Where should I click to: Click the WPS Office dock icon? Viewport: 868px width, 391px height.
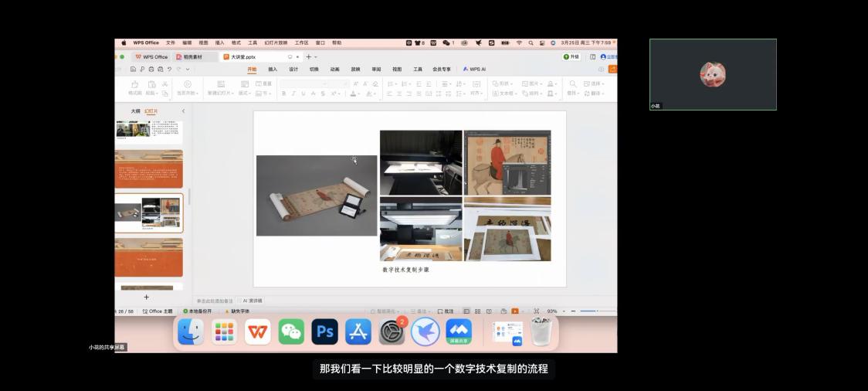(257, 332)
